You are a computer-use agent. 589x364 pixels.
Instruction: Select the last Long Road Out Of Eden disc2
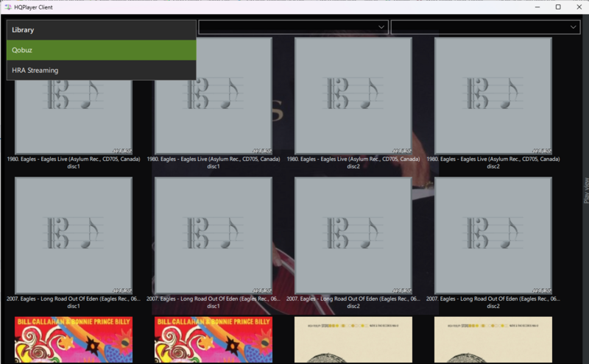[x=493, y=235]
